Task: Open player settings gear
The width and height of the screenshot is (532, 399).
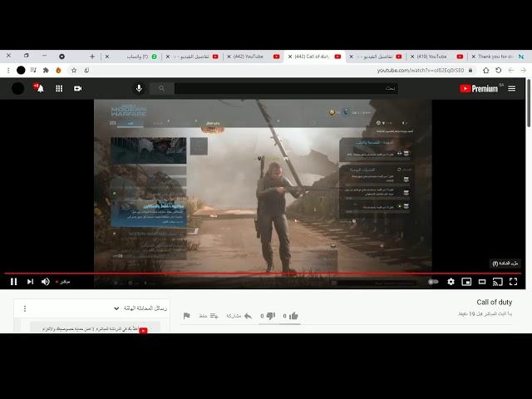Action: [451, 282]
